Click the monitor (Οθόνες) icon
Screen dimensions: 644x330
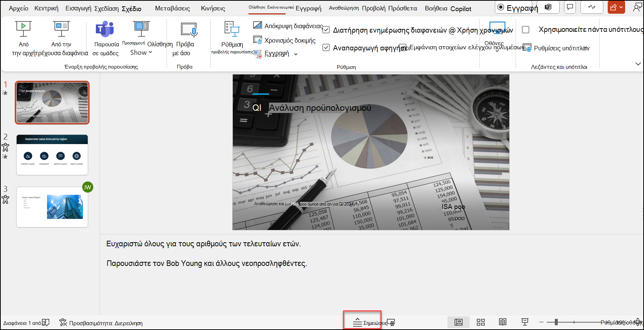point(497,28)
